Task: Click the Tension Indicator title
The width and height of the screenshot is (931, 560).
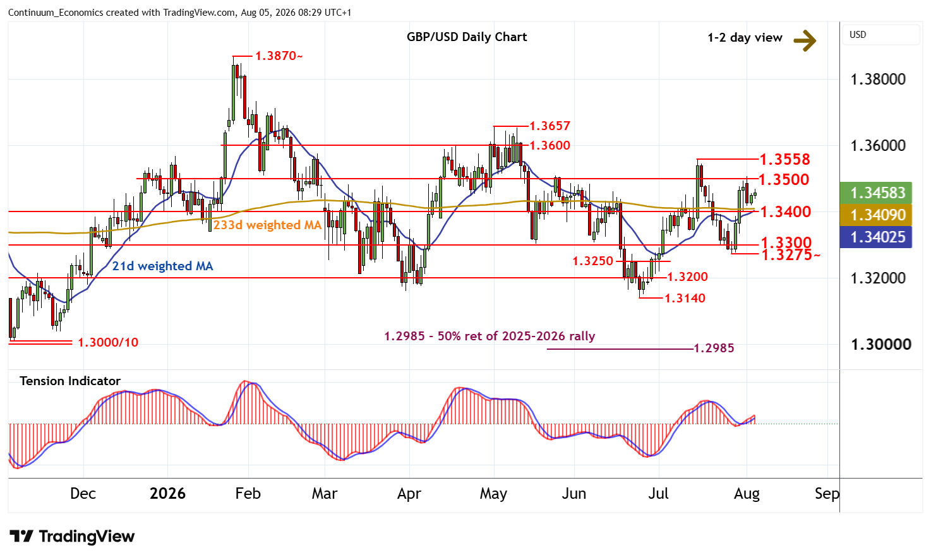Action: point(70,381)
